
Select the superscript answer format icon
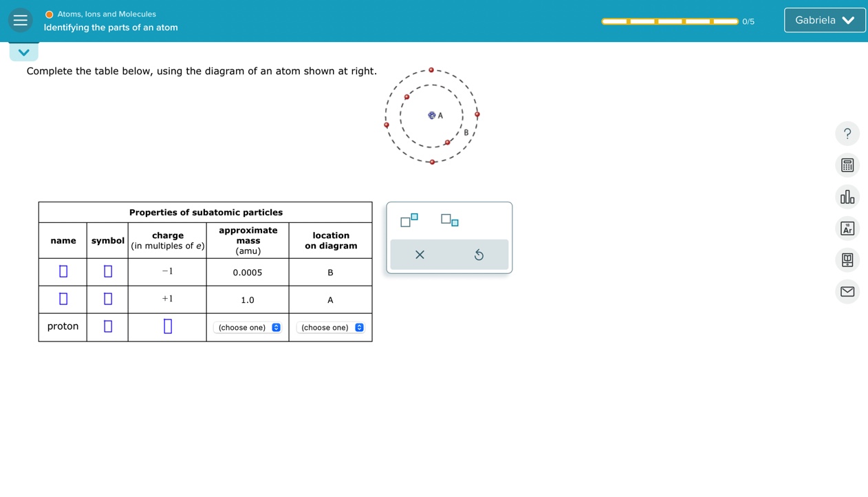tap(408, 221)
